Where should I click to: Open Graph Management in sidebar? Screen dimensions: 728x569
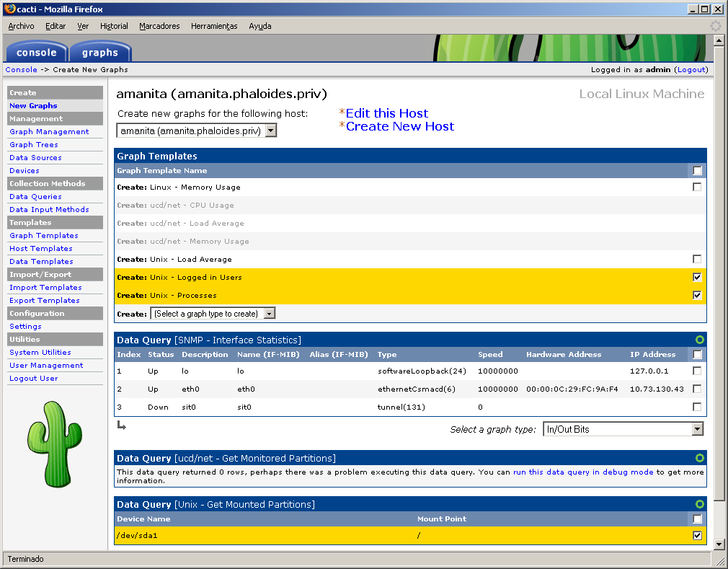pos(49,131)
